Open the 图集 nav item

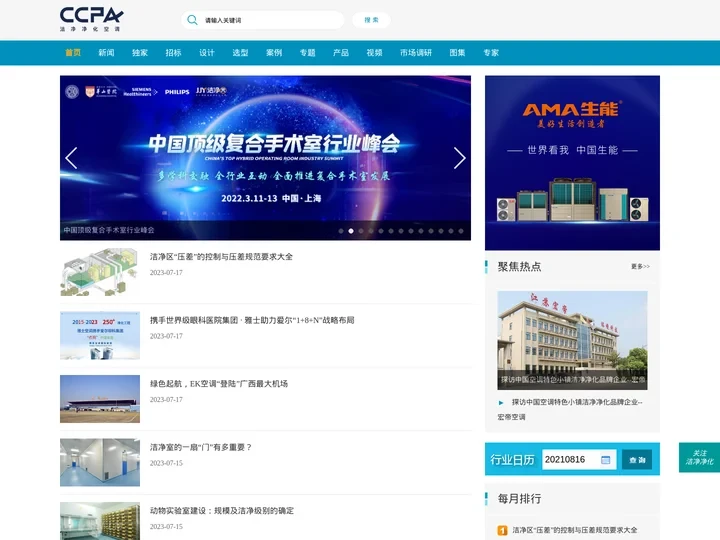(457, 53)
